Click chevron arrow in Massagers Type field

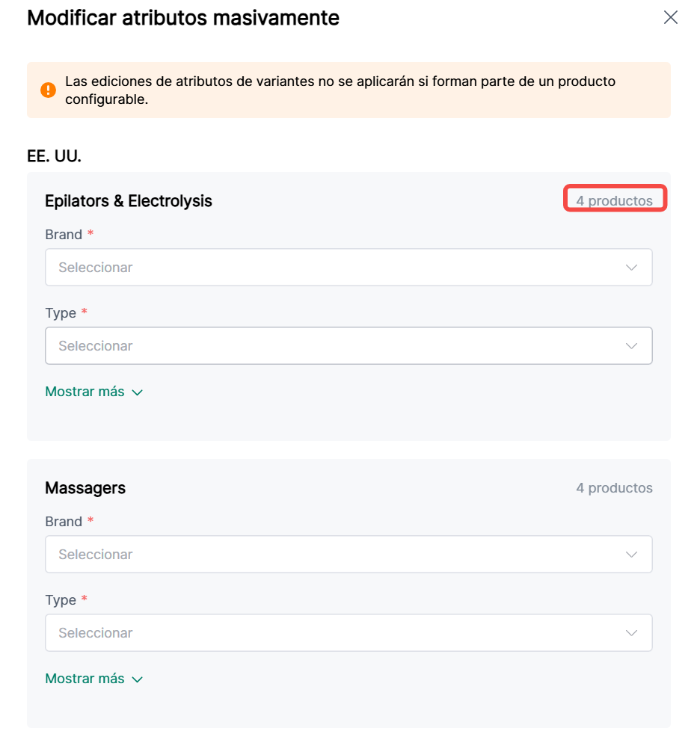click(631, 633)
